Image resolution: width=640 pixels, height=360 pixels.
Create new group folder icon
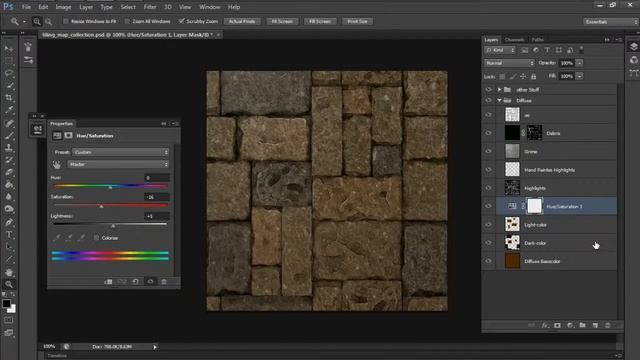[582, 325]
